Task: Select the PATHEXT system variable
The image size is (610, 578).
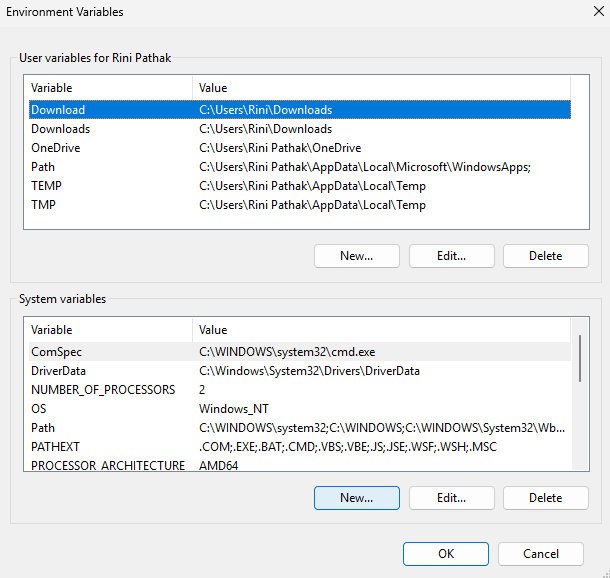Action: [x=55, y=447]
